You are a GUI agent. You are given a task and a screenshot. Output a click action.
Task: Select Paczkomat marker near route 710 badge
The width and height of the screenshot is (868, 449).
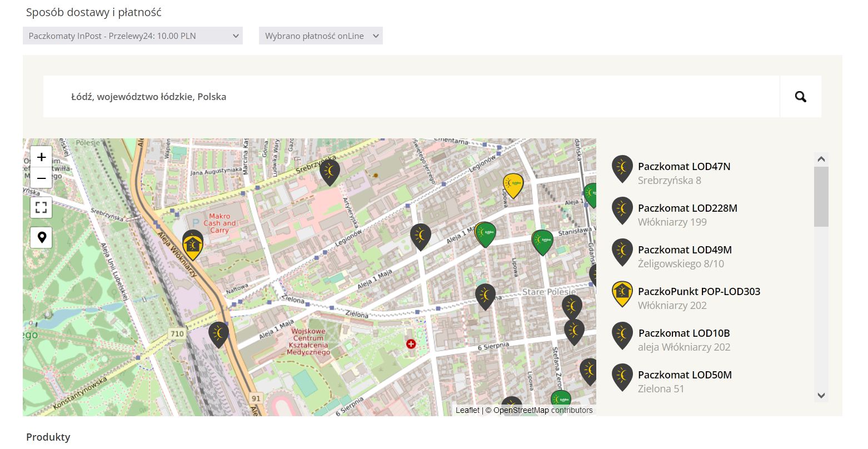click(x=218, y=335)
